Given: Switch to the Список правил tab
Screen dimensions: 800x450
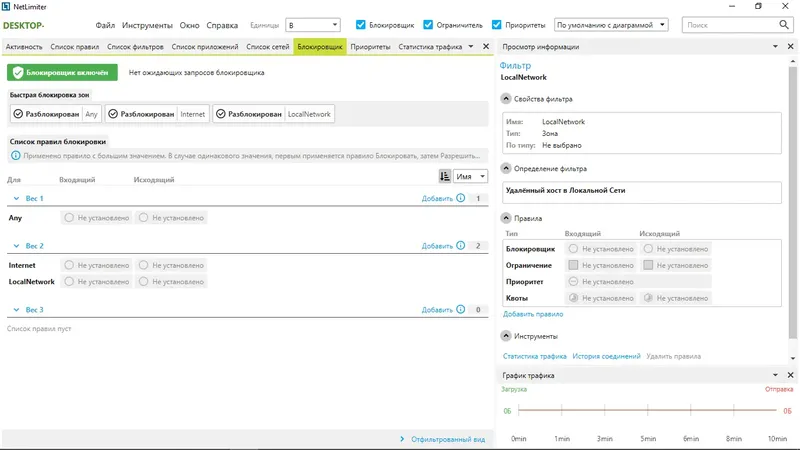Looking at the screenshot, I should (x=74, y=46).
